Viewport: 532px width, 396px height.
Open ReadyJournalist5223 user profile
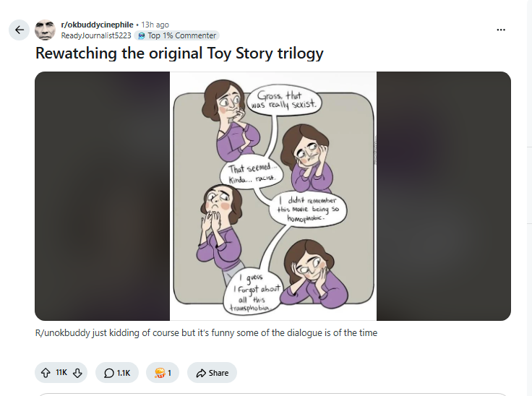click(x=96, y=35)
